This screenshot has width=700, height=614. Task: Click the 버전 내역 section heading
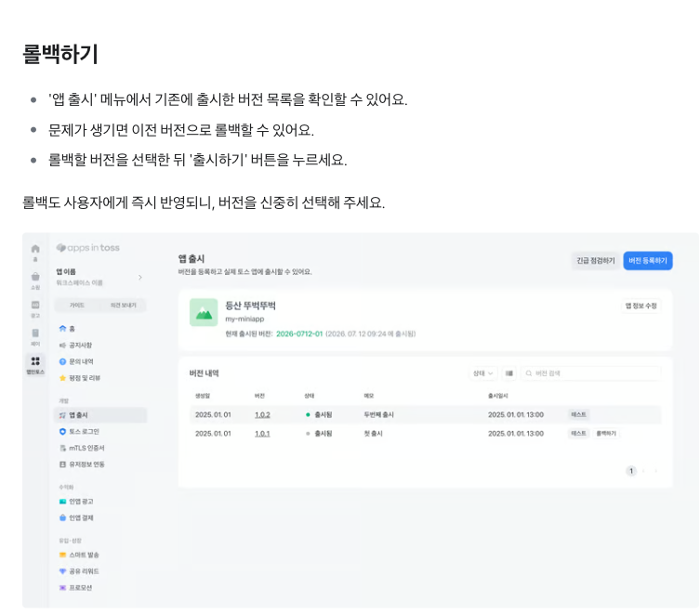coord(204,373)
